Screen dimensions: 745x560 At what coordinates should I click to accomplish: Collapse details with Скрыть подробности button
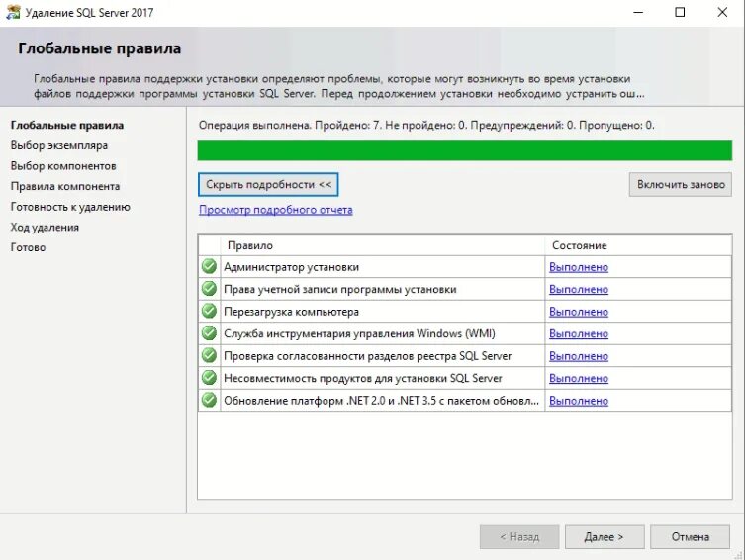[x=268, y=184]
